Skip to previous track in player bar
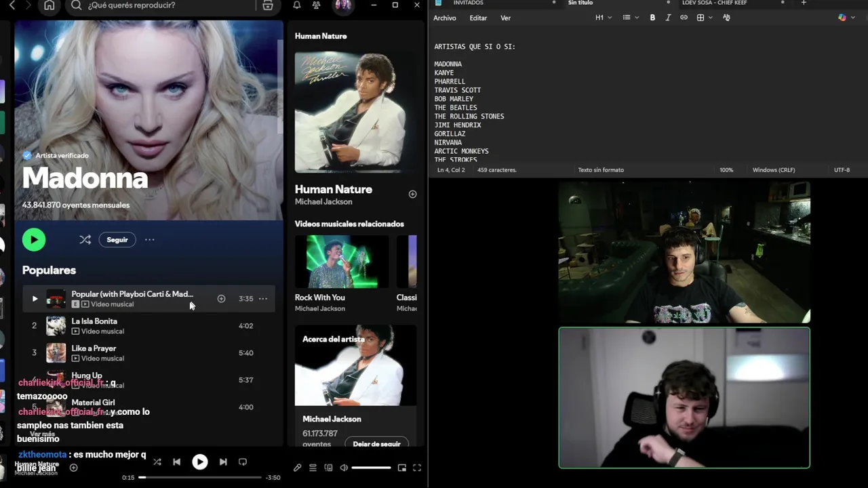 [177, 462]
